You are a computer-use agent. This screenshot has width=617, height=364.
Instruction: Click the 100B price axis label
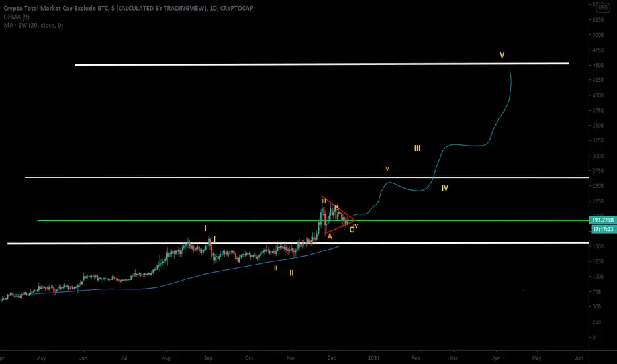[x=598, y=277]
